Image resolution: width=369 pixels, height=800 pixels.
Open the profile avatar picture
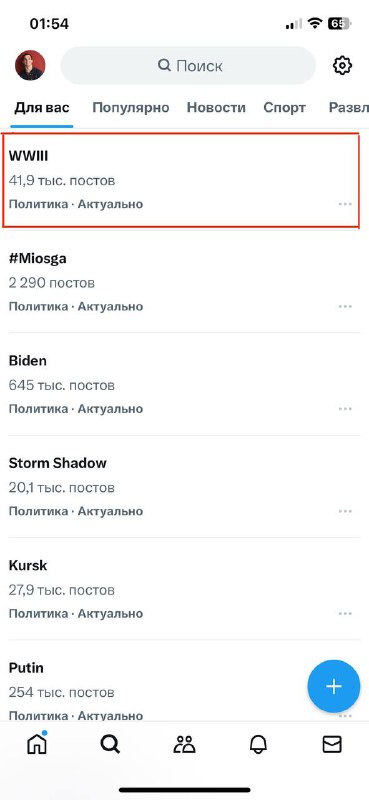point(30,65)
